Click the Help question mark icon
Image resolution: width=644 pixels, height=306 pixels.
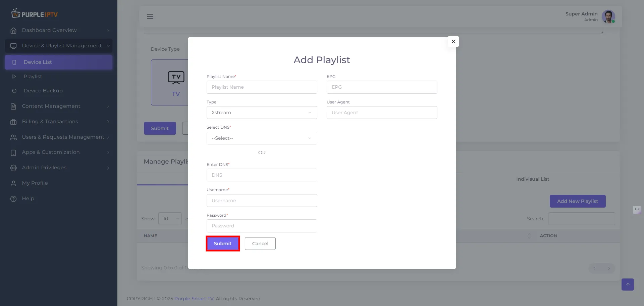pos(13,199)
